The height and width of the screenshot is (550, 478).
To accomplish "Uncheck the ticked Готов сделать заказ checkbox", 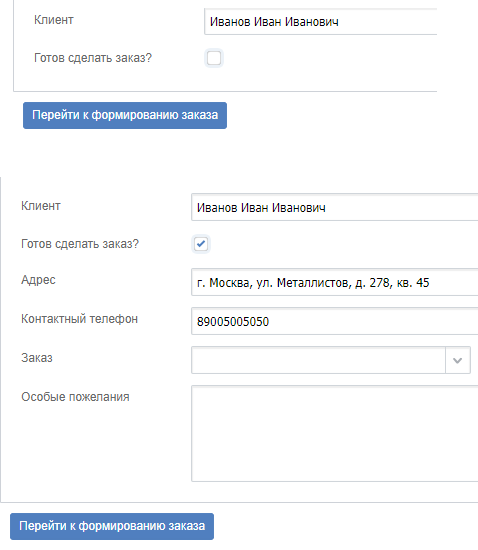I will 201,244.
